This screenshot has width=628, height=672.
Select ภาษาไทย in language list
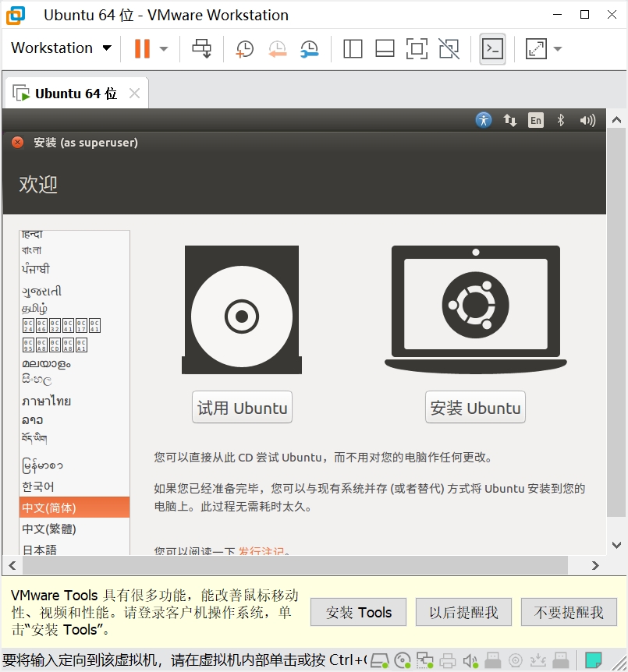[x=74, y=401]
